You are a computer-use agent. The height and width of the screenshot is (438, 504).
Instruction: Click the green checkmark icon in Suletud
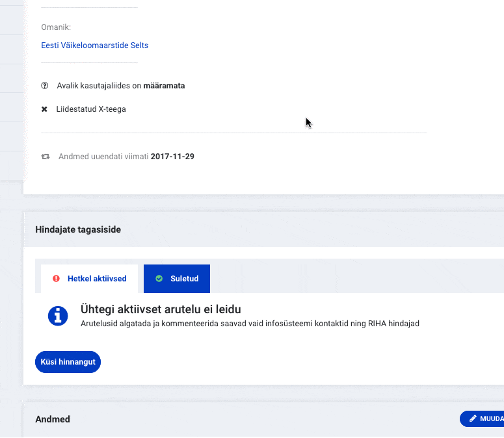159,279
